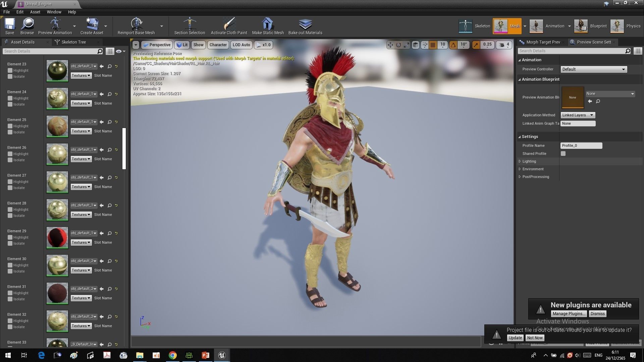Screen dimensions: 644x362
Task: Enable Isolate for Element 28
Action: point(10,216)
